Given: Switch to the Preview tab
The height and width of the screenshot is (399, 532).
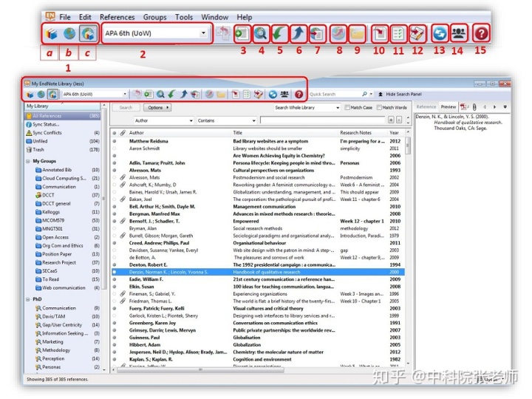Looking at the screenshot, I should [x=449, y=107].
